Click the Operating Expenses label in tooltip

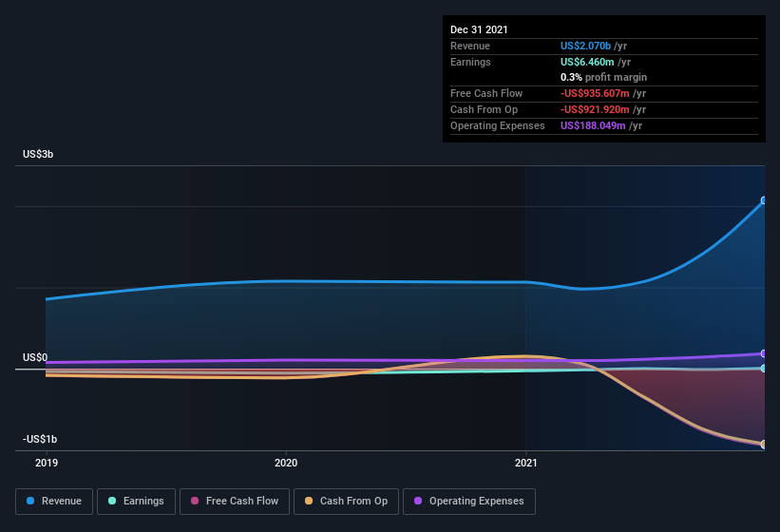click(x=498, y=125)
